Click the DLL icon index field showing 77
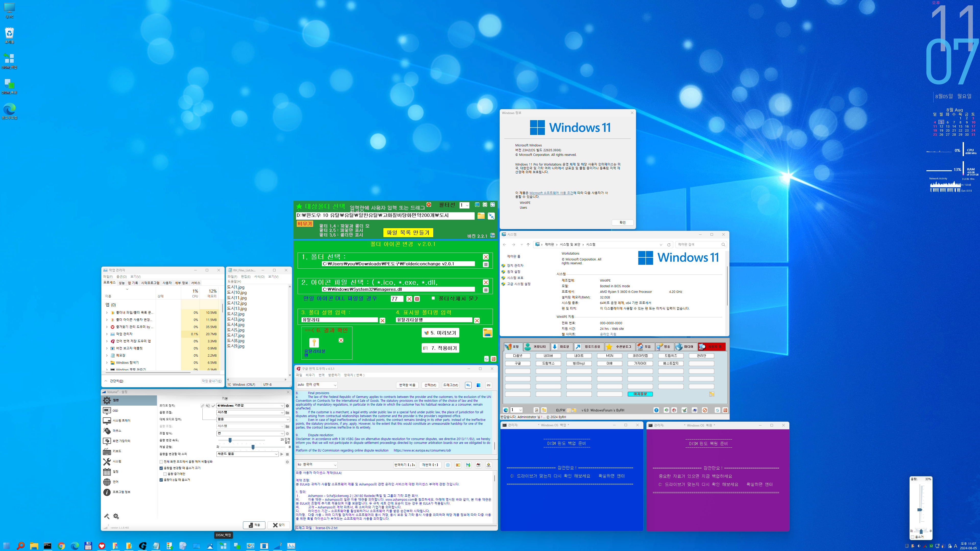The width and height of the screenshot is (980, 551). (397, 299)
